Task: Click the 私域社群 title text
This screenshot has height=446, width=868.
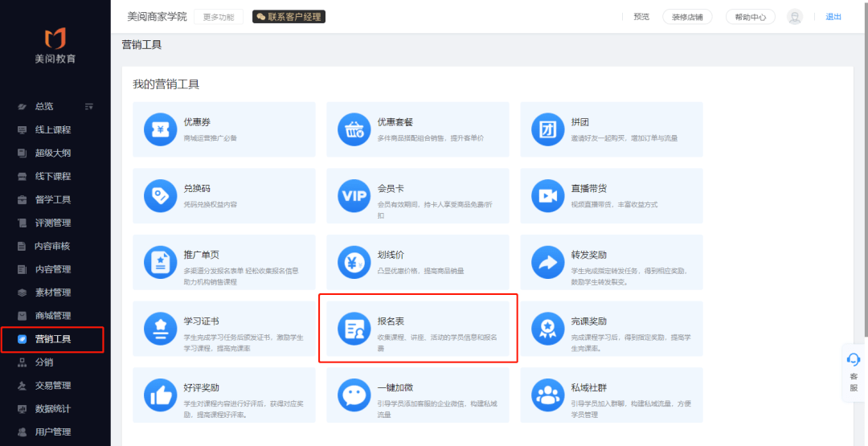Action: click(x=589, y=388)
